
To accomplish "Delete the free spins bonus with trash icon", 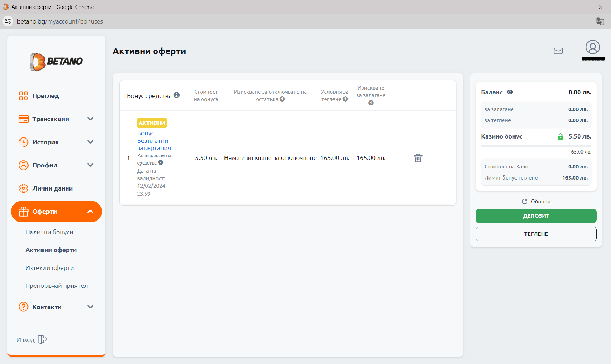I will coord(418,158).
